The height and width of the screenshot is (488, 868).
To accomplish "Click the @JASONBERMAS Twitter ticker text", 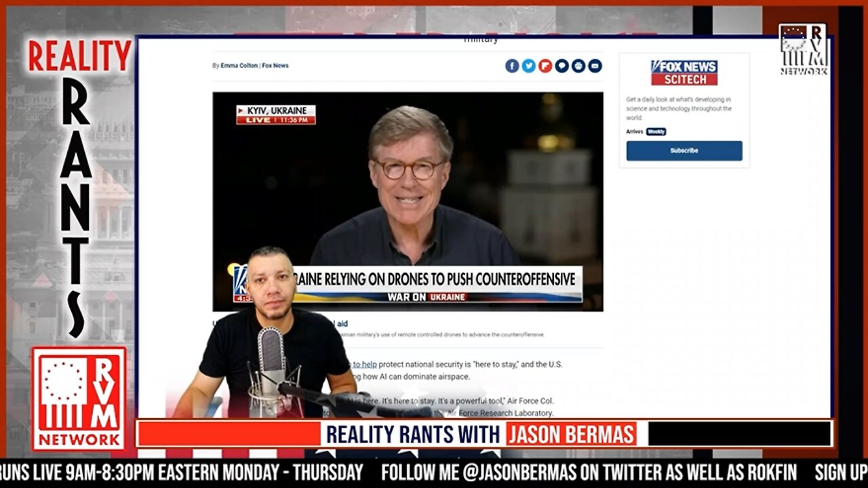I will point(519,472).
